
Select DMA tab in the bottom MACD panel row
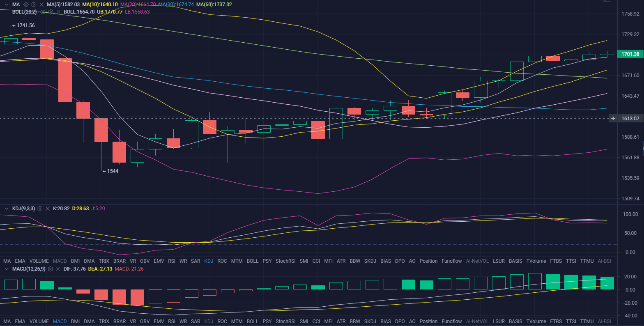[89, 321]
